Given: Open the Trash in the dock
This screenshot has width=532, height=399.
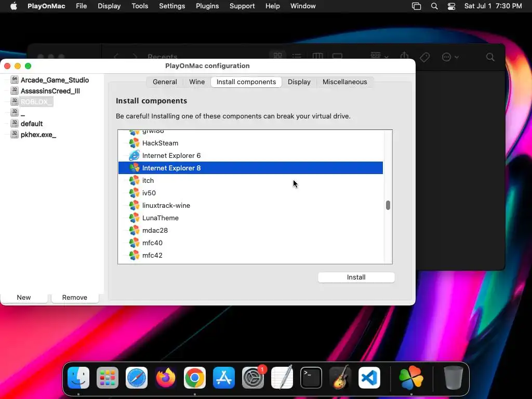Looking at the screenshot, I should [453, 378].
